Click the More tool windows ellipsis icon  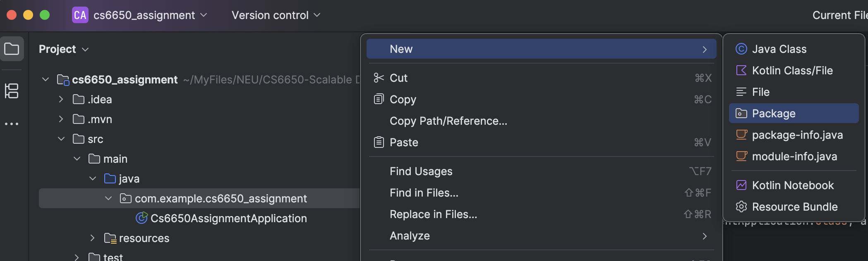click(12, 124)
